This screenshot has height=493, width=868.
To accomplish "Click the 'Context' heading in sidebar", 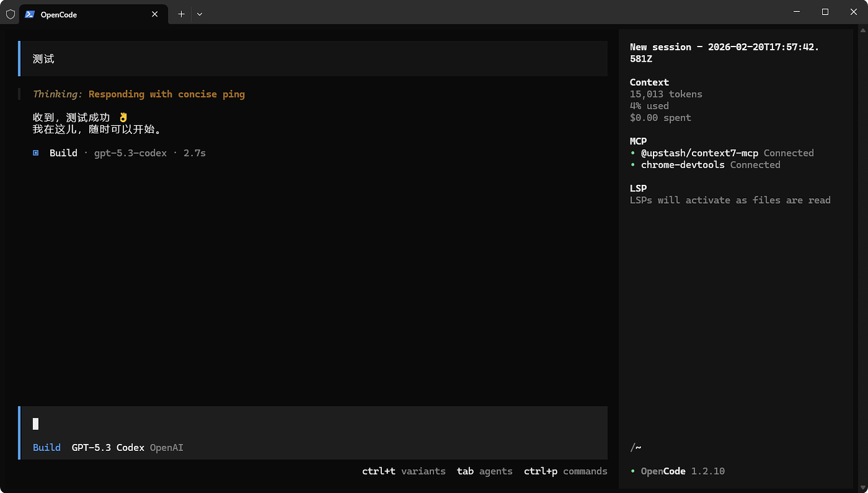I will click(649, 82).
